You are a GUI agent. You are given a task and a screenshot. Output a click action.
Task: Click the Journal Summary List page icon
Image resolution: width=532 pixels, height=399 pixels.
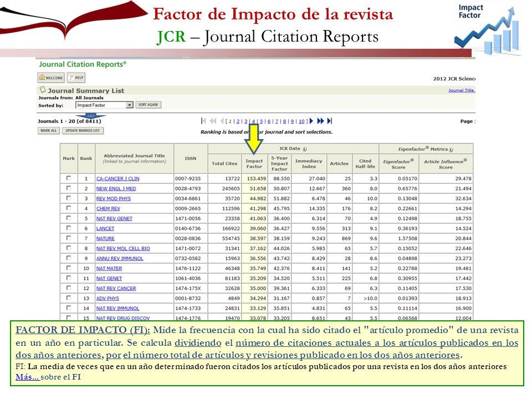pyautogui.click(x=43, y=90)
